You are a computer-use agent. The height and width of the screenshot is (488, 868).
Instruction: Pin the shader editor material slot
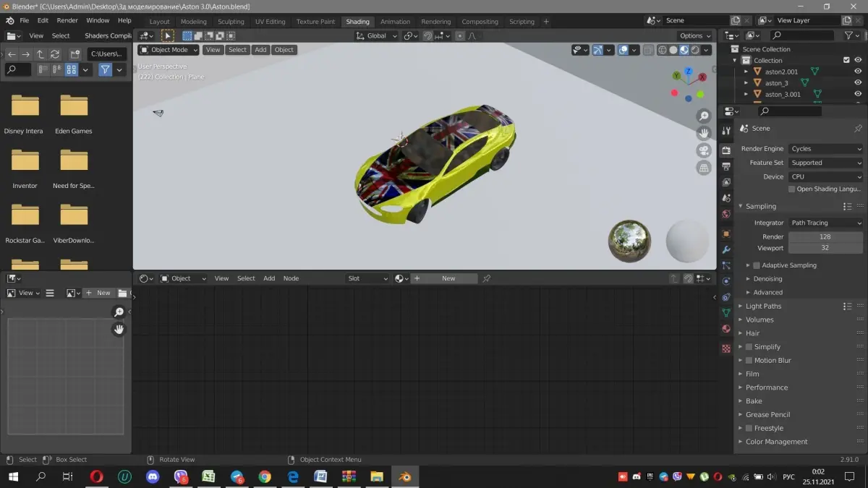(487, 278)
